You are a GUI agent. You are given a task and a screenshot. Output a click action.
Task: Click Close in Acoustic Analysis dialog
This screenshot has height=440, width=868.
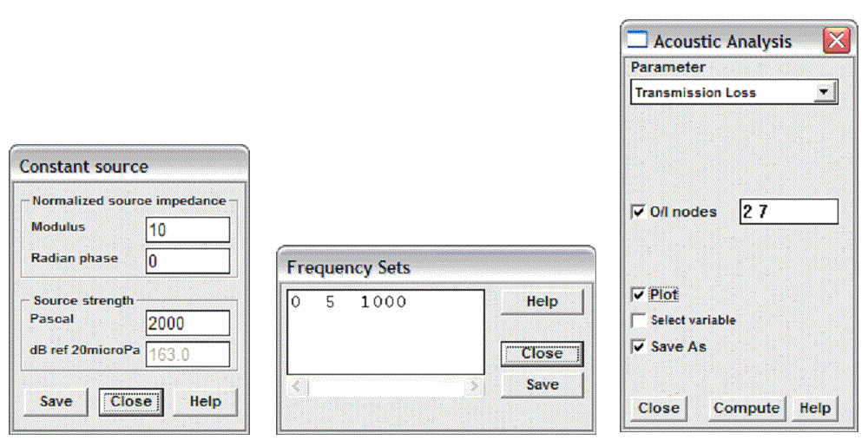click(659, 408)
